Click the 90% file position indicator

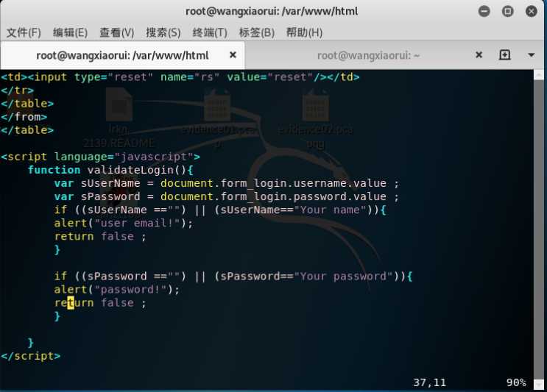coord(516,382)
